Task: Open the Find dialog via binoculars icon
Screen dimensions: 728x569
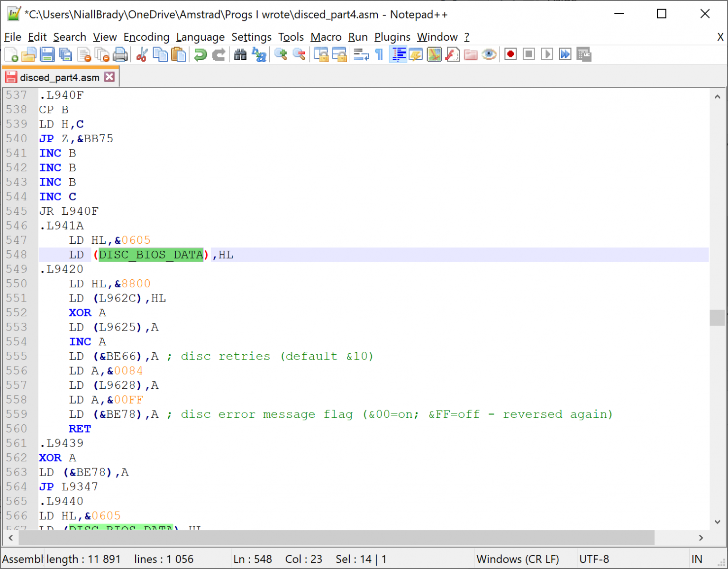Action: coord(240,54)
